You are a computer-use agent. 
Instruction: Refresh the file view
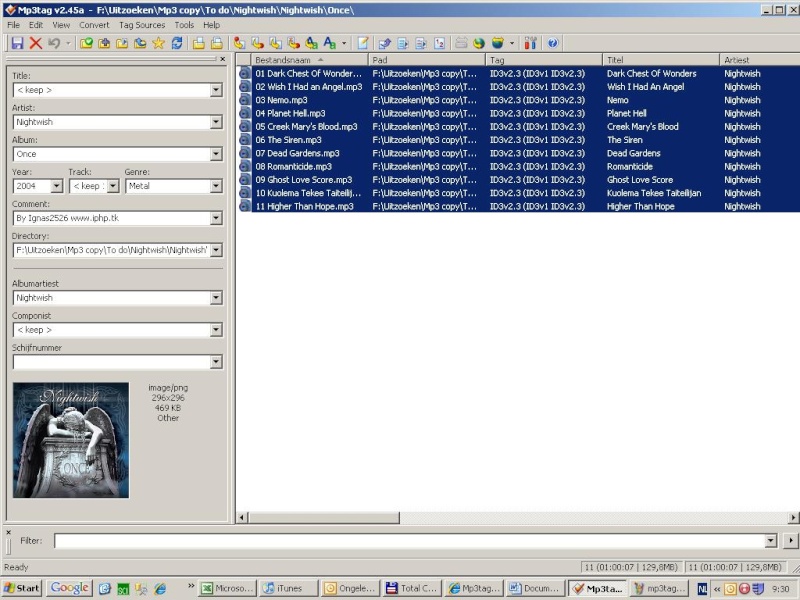pyautogui.click(x=177, y=43)
